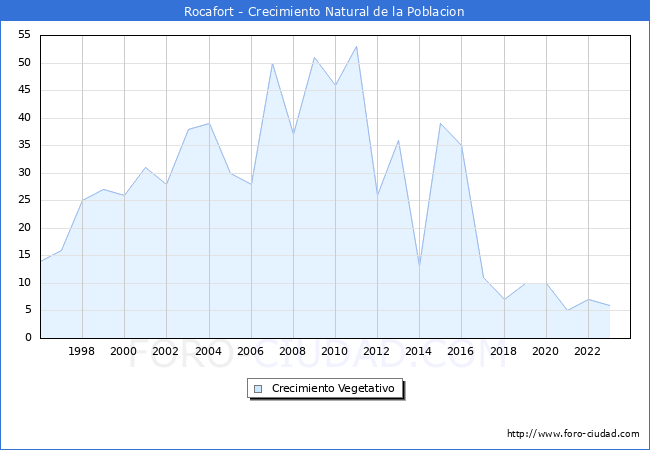Viewport: 650px width, 450px height.
Task: Click the y-axis value 30
Action: [x=24, y=173]
